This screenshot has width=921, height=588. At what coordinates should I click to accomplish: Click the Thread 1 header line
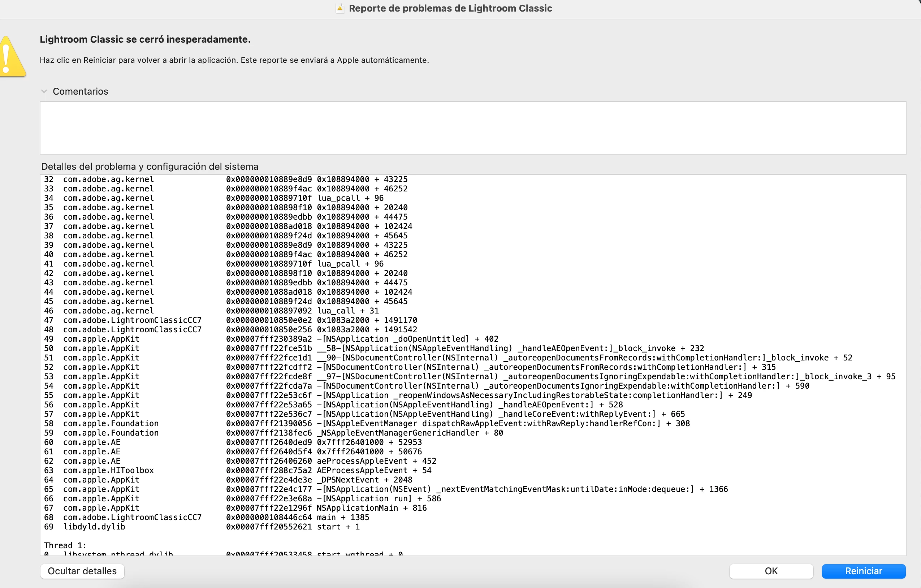[65, 545]
